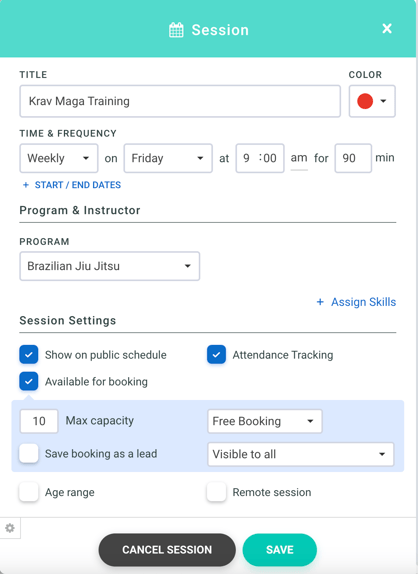Open the color dropdown arrow
The width and height of the screenshot is (418, 574).
click(383, 101)
